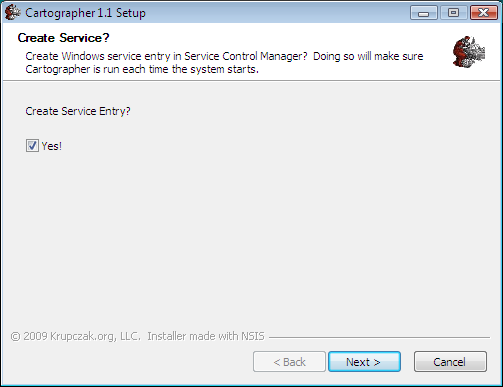Viewport: 503px width, 387px height.
Task: Go back using the < Back button
Action: click(289, 362)
